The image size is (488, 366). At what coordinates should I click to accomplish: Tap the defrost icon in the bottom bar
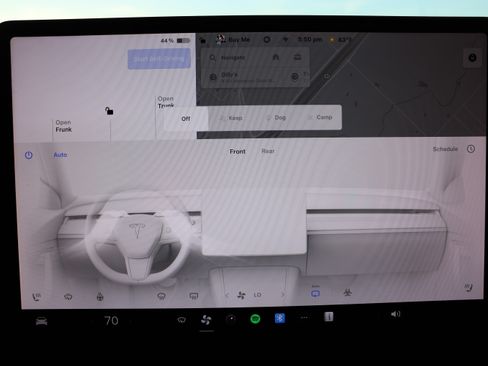click(181, 320)
